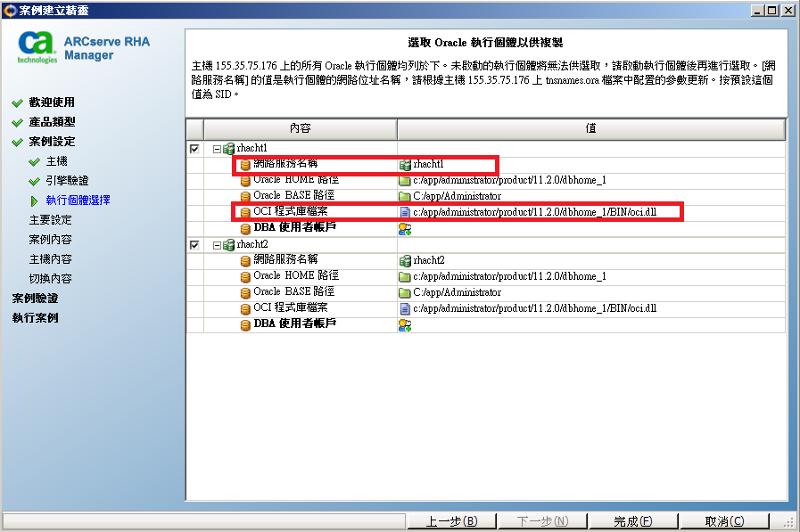Screen dimensions: 800x532
Task: Click file icon for rhacht1 oci.dll value
Action: [405, 212]
